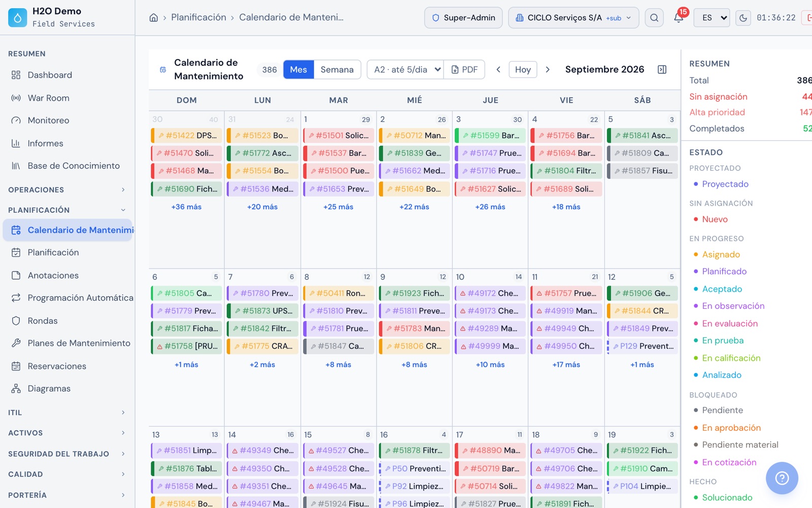Show +25 más on September 1
812x508 pixels.
(x=339, y=207)
